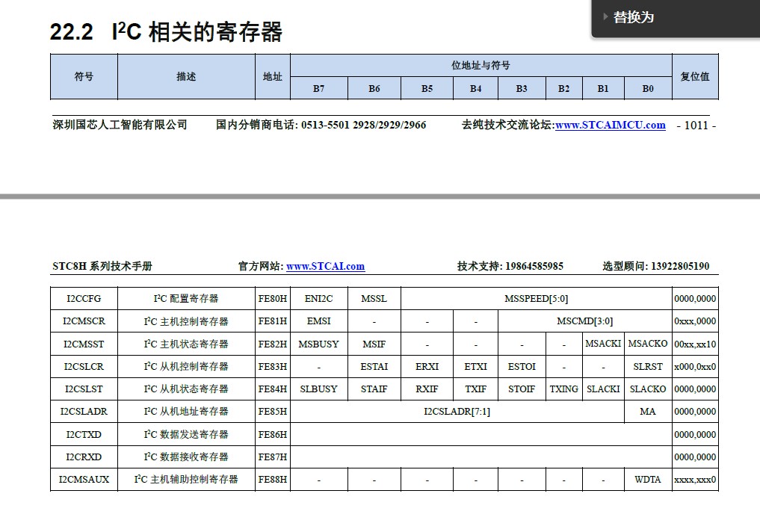This screenshot has width=760, height=532.
Task: Click the TXIF bit cell
Action: coord(475,389)
